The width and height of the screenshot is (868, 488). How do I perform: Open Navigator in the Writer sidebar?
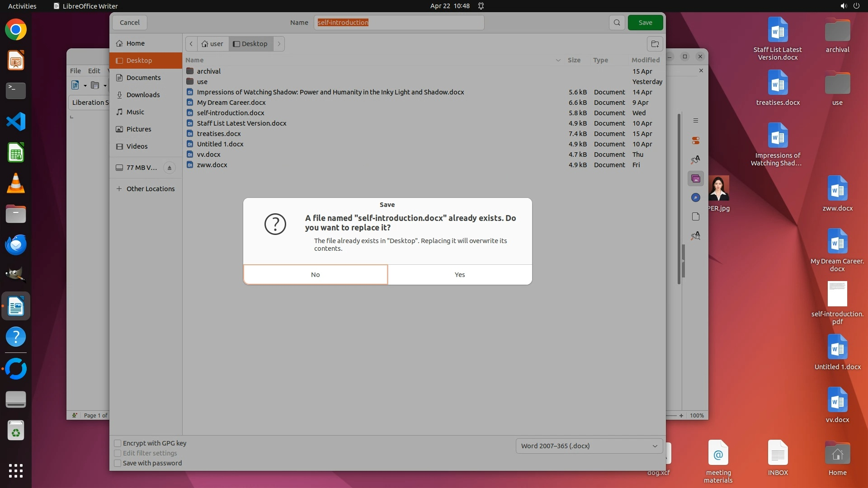pyautogui.click(x=696, y=197)
